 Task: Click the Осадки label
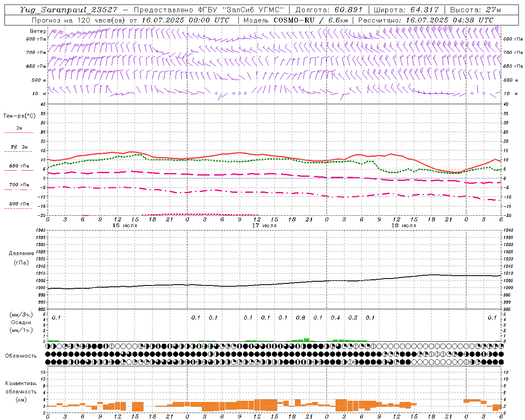tap(21, 322)
